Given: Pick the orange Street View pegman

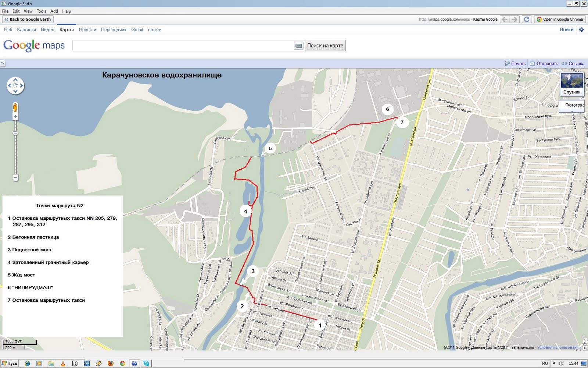Looking at the screenshot, I should tap(15, 107).
